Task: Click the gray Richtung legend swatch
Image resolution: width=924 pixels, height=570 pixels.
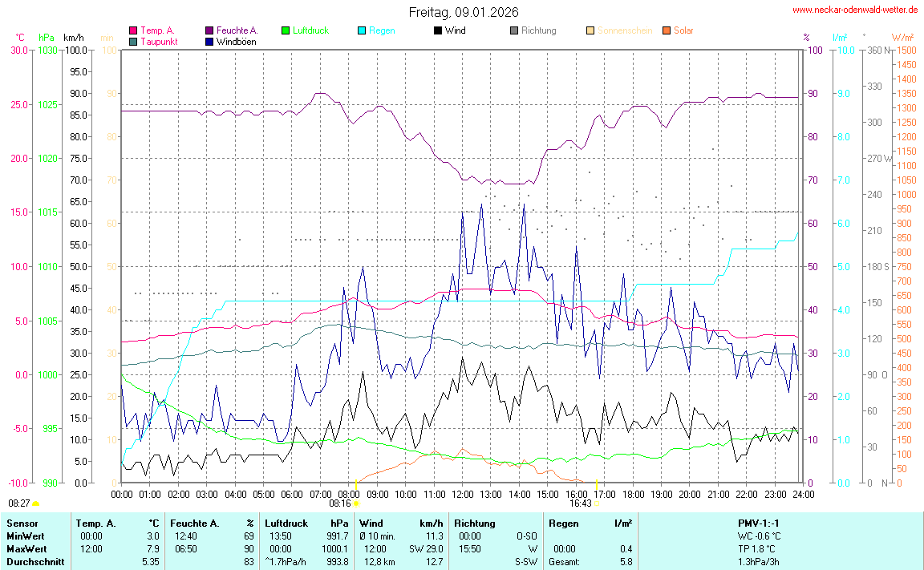Action: pyautogui.click(x=514, y=31)
